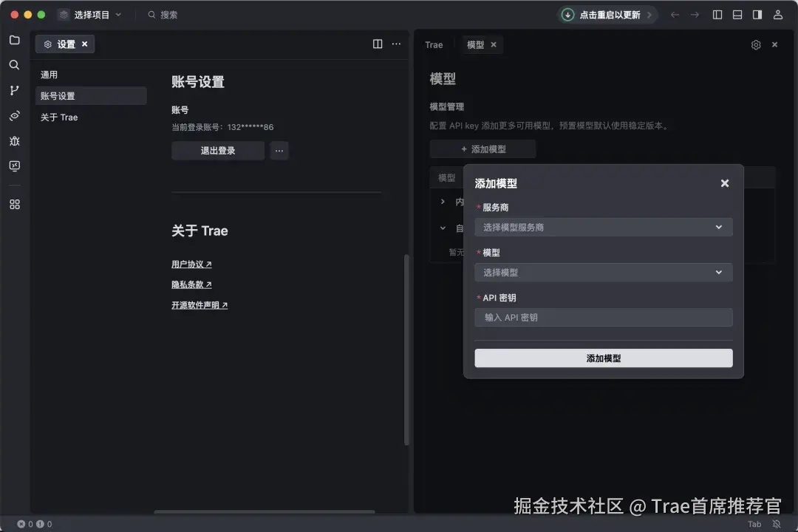Open gear settings in the Trae panel

(x=756, y=45)
